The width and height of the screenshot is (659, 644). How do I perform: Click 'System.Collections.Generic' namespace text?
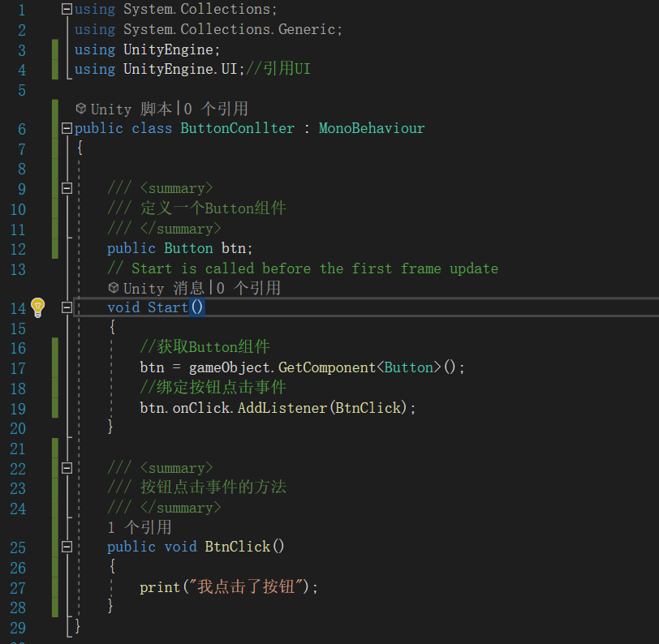tap(229, 29)
